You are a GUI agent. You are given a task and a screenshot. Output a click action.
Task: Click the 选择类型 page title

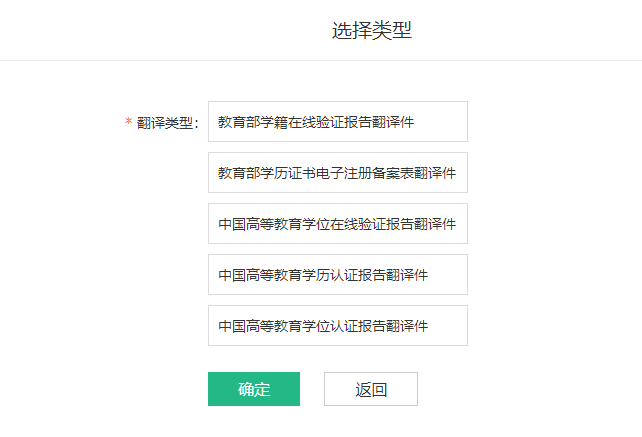click(372, 31)
